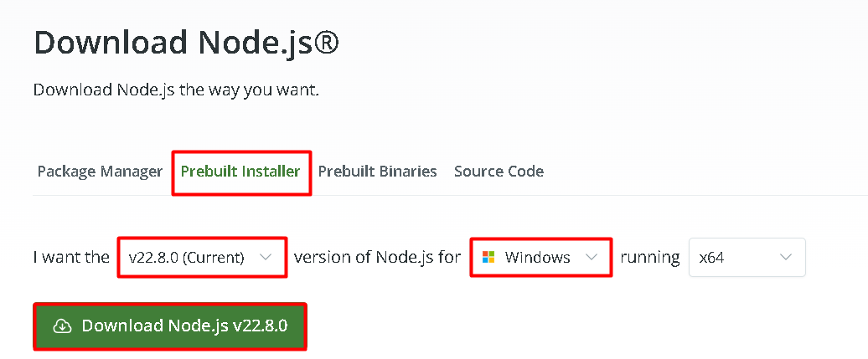Image resolution: width=868 pixels, height=359 pixels.
Task: Click the registered trademark symbol in heading
Action: pos(326,40)
